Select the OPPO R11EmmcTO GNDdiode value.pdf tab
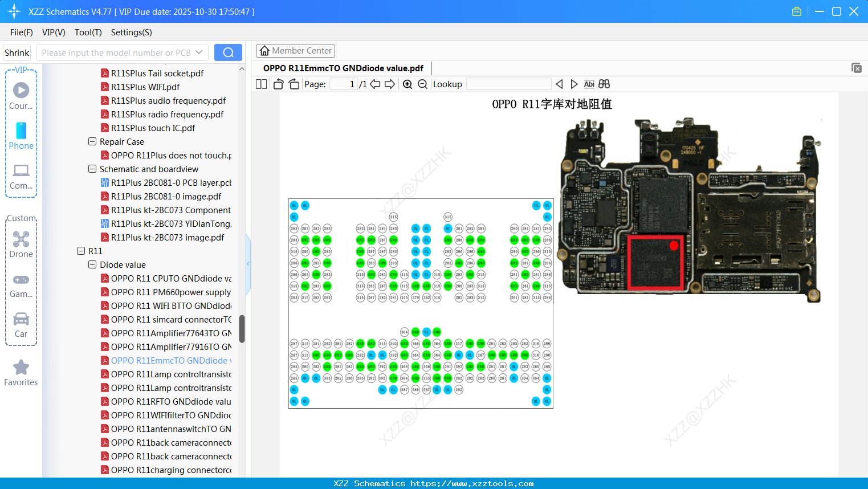 pos(343,68)
